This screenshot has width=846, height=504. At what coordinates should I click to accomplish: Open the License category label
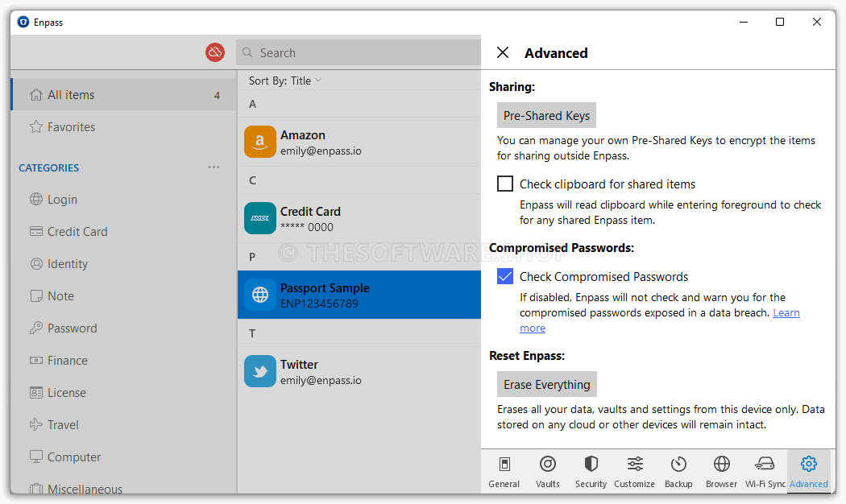(x=66, y=392)
